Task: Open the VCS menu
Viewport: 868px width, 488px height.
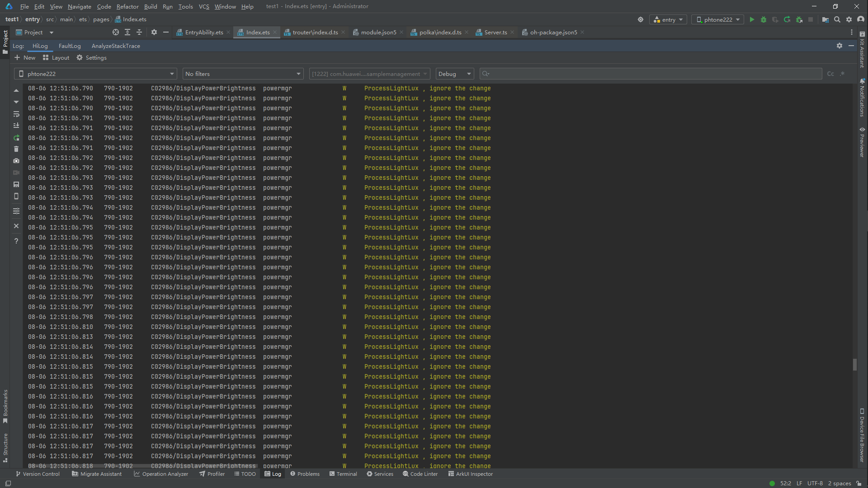Action: 204,6
